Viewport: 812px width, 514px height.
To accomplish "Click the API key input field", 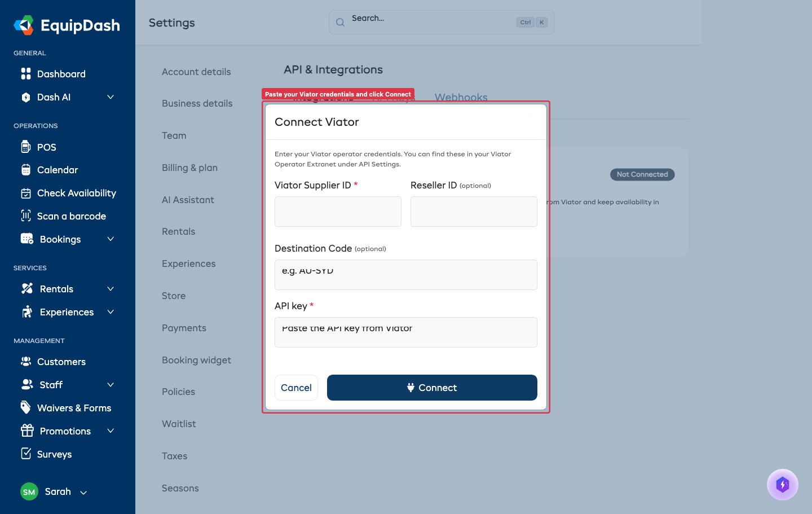I will tap(406, 332).
